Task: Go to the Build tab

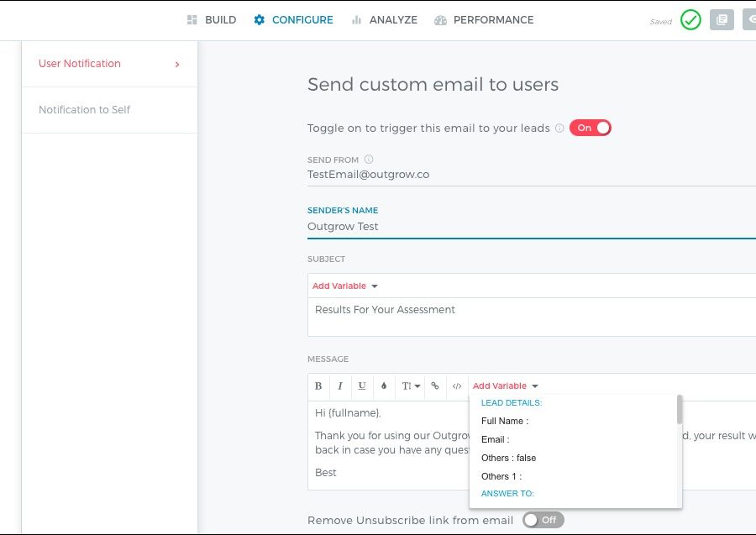Action: coord(212,20)
